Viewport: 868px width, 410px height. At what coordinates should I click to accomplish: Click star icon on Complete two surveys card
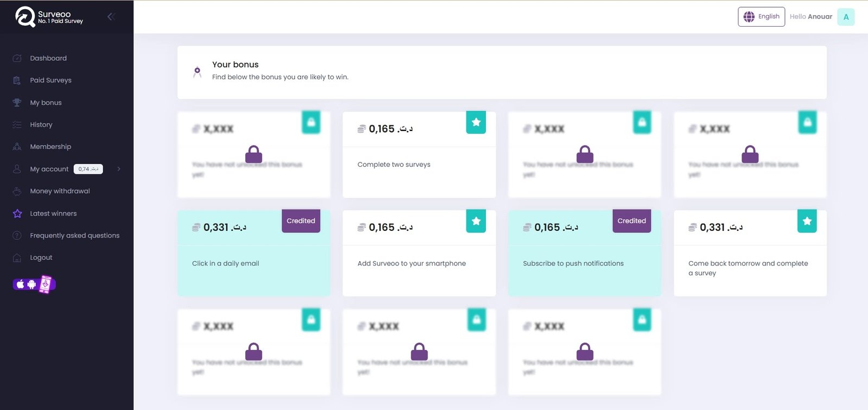coord(476,123)
